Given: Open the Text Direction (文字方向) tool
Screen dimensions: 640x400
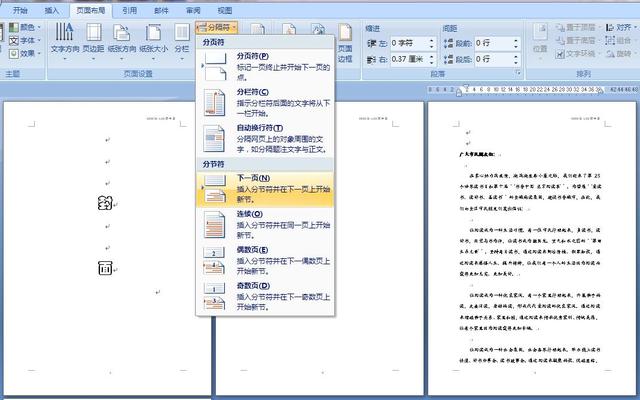Looking at the screenshot, I should (64, 41).
